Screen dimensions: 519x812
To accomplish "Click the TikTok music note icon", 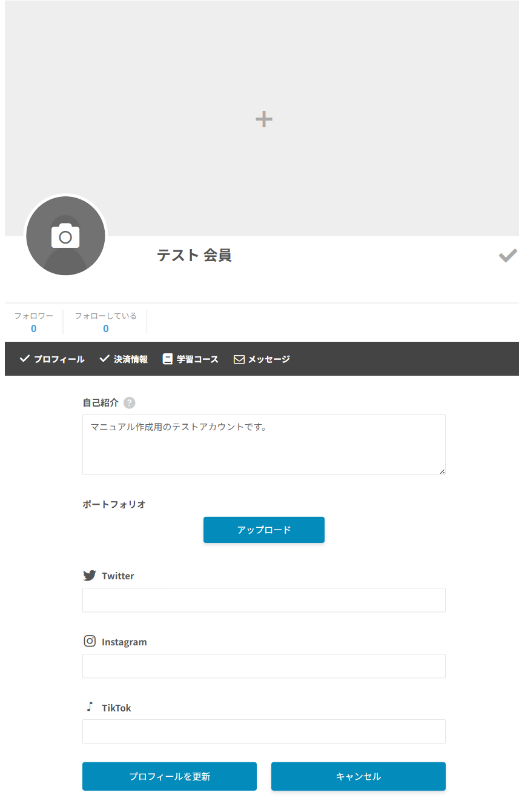I will (90, 707).
